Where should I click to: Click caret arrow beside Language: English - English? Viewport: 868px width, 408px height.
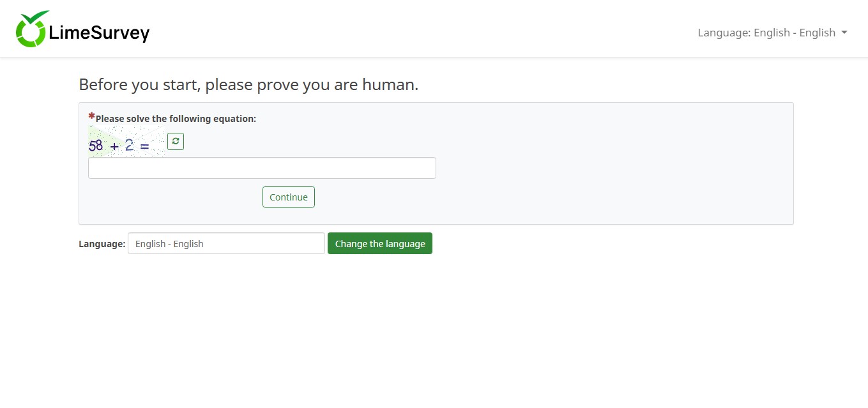tap(844, 33)
